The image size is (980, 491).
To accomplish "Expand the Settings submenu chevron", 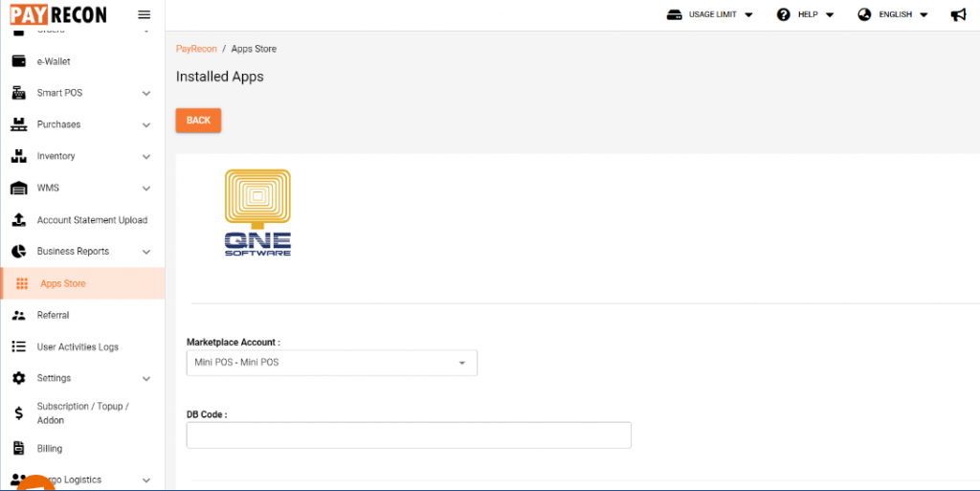I will tap(146, 379).
